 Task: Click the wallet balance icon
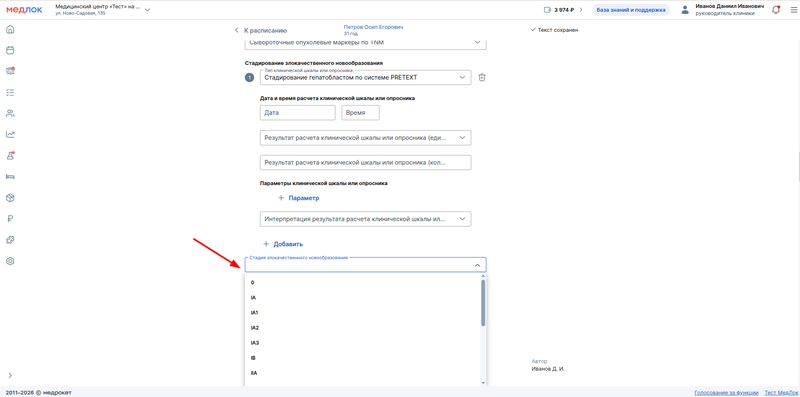(x=548, y=10)
